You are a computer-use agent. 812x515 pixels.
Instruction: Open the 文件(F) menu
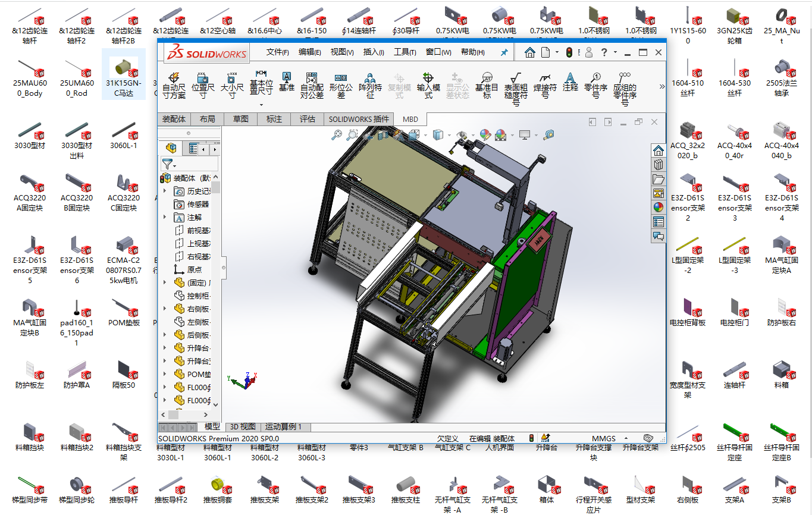[x=278, y=52]
